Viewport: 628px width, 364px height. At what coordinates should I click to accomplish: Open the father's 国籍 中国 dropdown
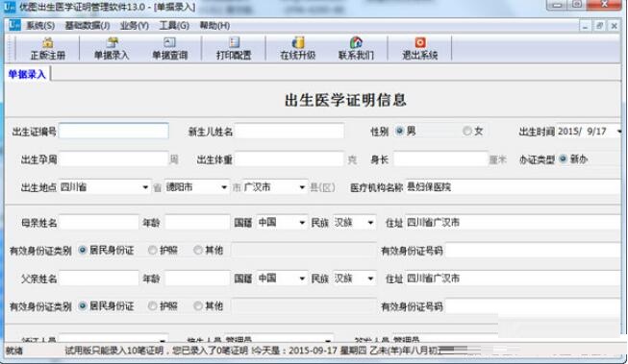(x=302, y=279)
